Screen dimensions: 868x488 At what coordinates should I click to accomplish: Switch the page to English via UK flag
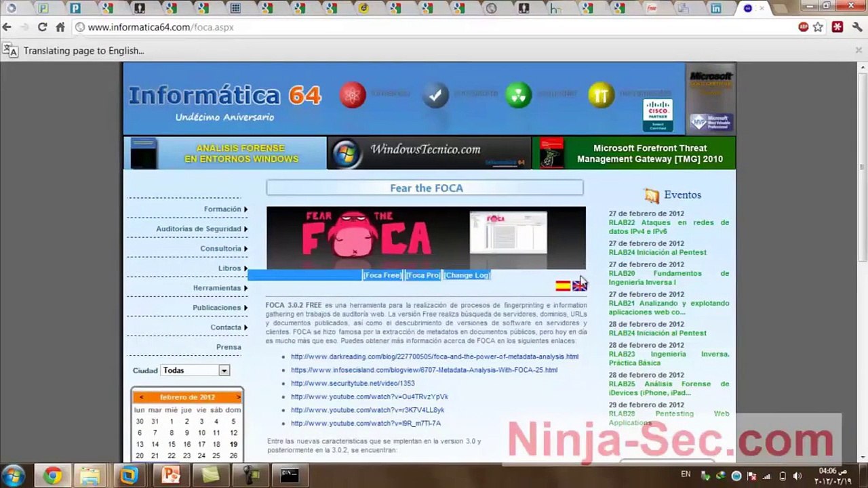click(x=580, y=285)
